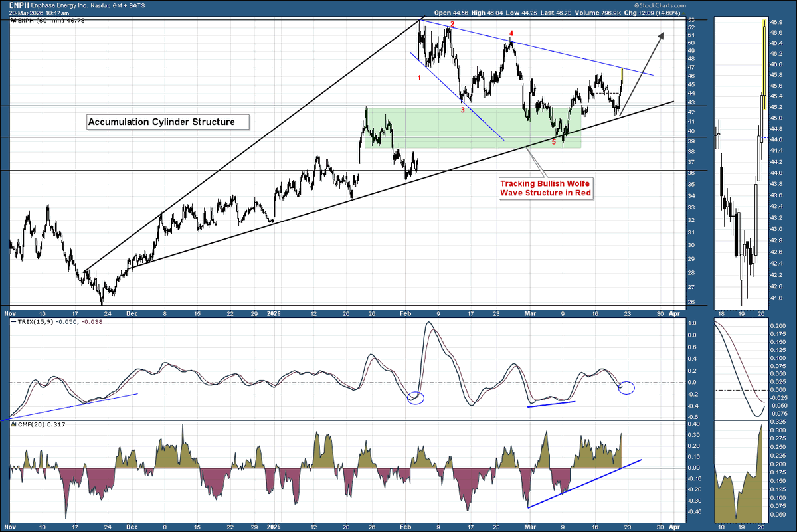Click the 0.40 label on the CMF axis
This screenshot has width=797, height=532.
pos(692,424)
